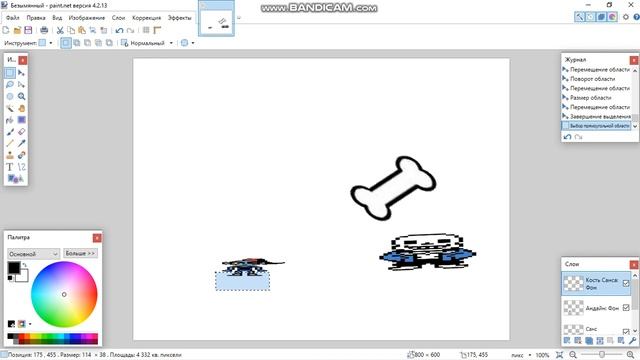Select the Paintbrush tool
640x360 pixels.
pyautogui.click(x=10, y=132)
